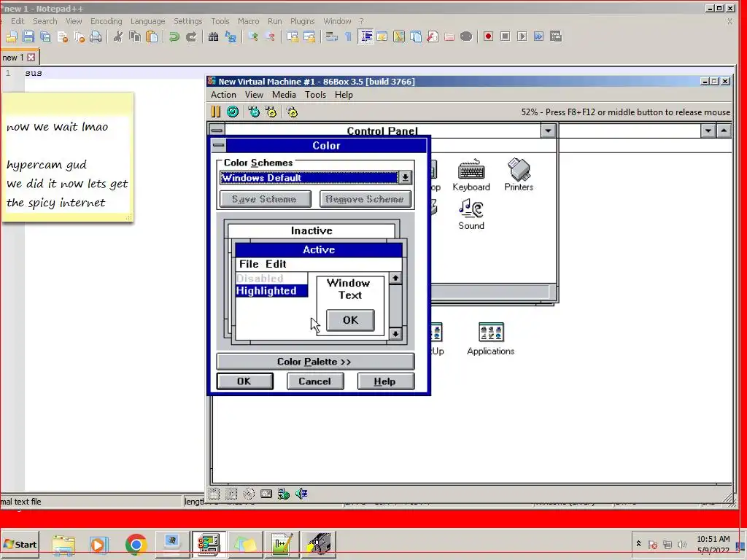Click OK at bottom of Color dialog
Image resolution: width=747 pixels, height=560 pixels.
[x=244, y=381]
